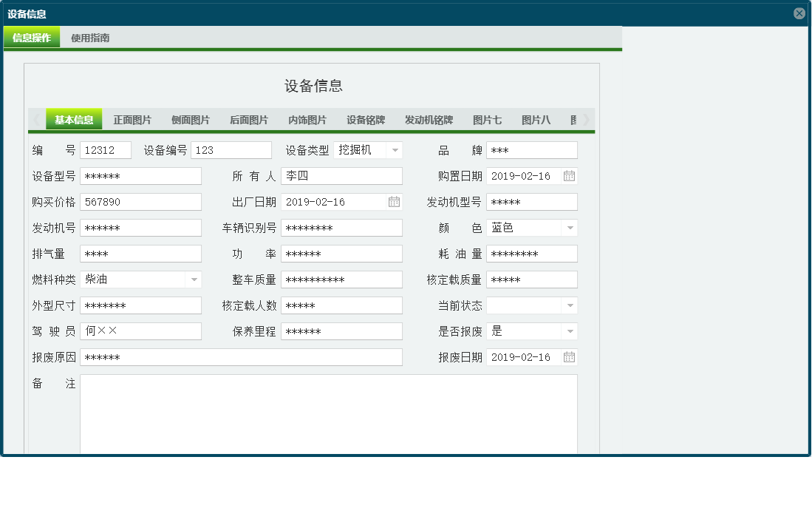Open the calendar picker for 出厂日期
This screenshot has width=812, height=508.
click(x=394, y=201)
